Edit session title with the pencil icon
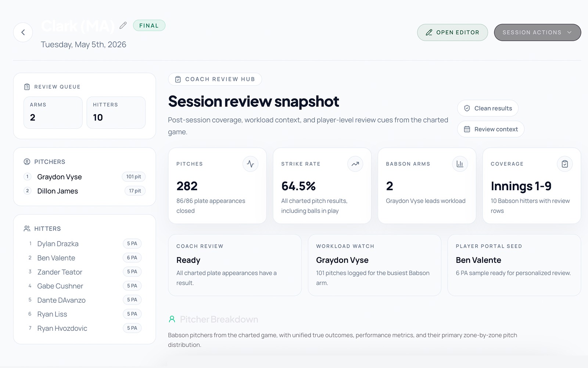The height and width of the screenshot is (368, 588). (x=123, y=25)
